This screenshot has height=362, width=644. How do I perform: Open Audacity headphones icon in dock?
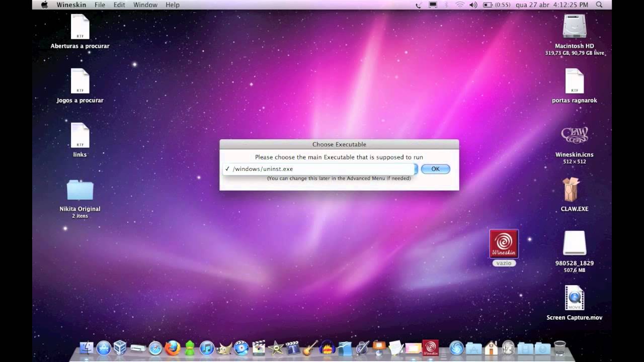[x=328, y=348]
